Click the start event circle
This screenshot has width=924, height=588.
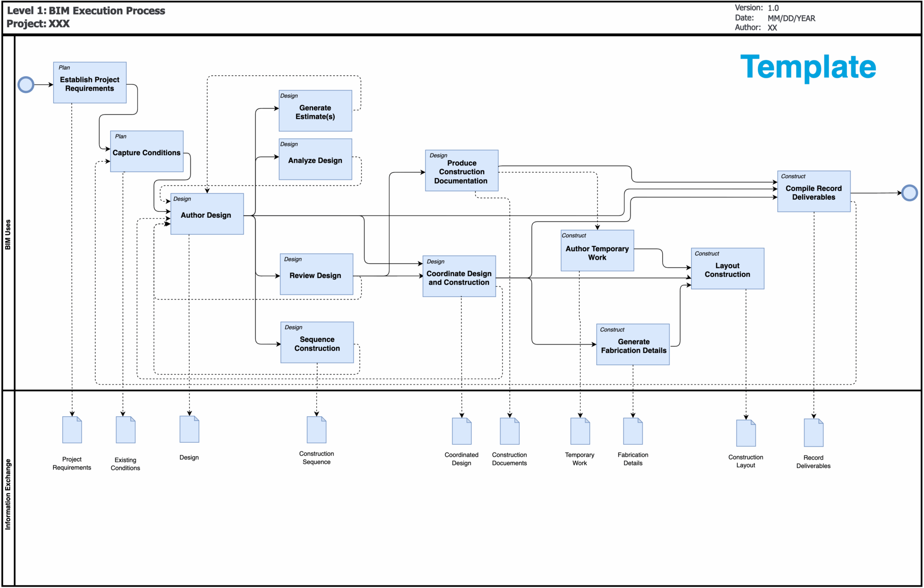[26, 84]
